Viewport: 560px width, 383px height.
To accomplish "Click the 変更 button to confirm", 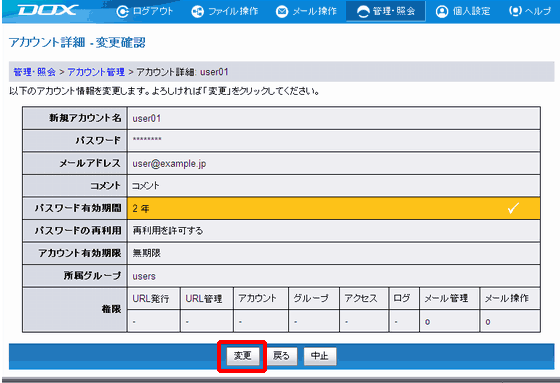I will pyautogui.click(x=242, y=356).
